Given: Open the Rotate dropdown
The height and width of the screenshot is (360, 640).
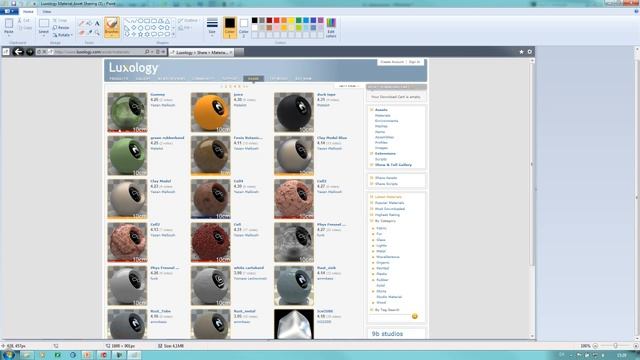Looking at the screenshot, I should (x=62, y=35).
